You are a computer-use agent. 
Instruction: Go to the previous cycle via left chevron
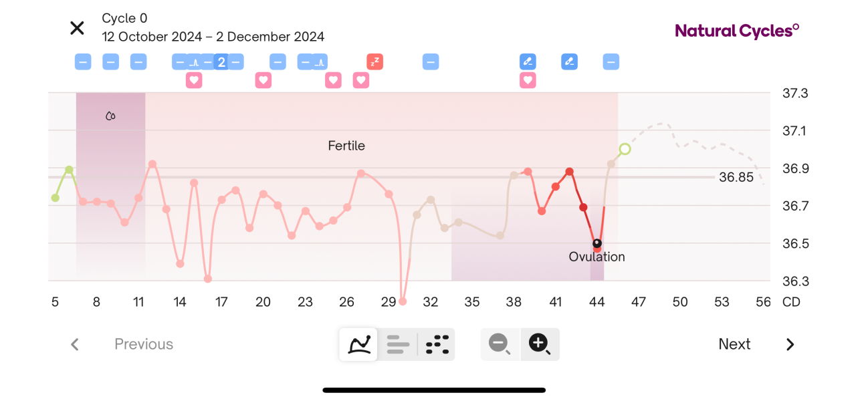point(75,344)
